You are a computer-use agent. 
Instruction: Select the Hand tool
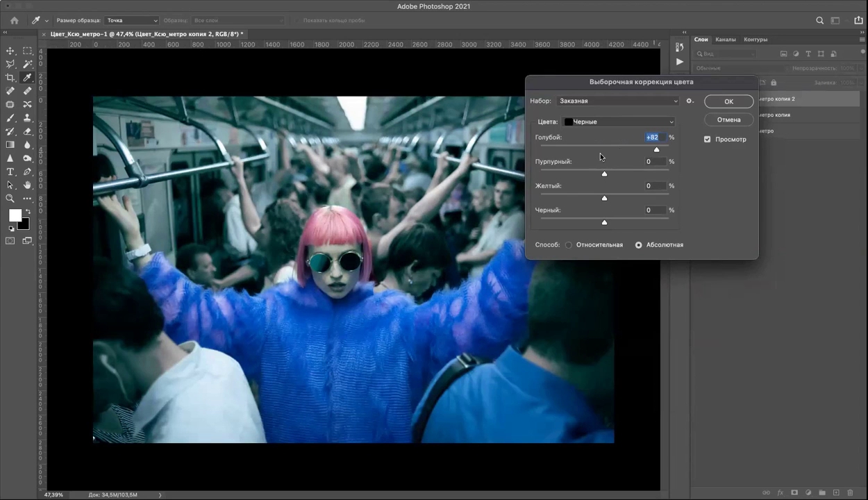[27, 185]
